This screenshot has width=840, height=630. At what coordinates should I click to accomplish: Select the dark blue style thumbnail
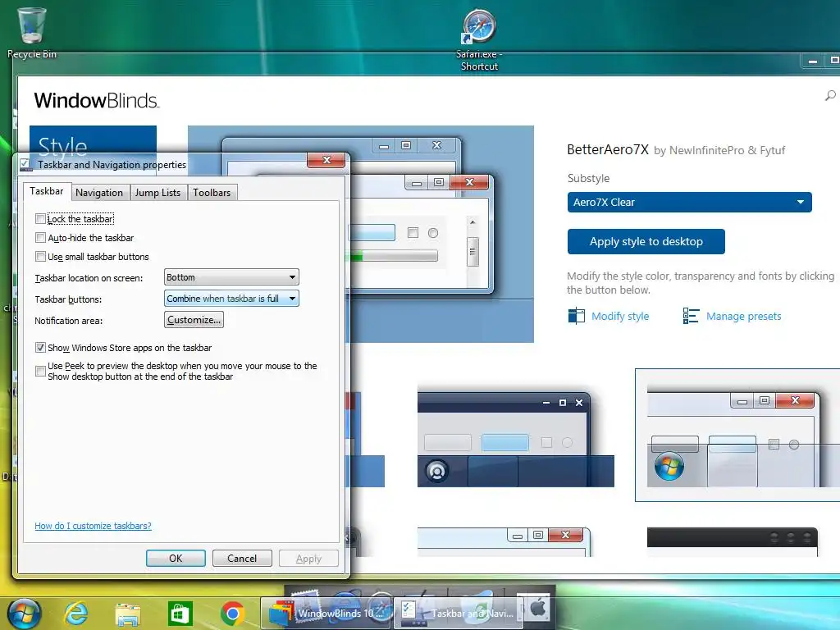pos(516,440)
